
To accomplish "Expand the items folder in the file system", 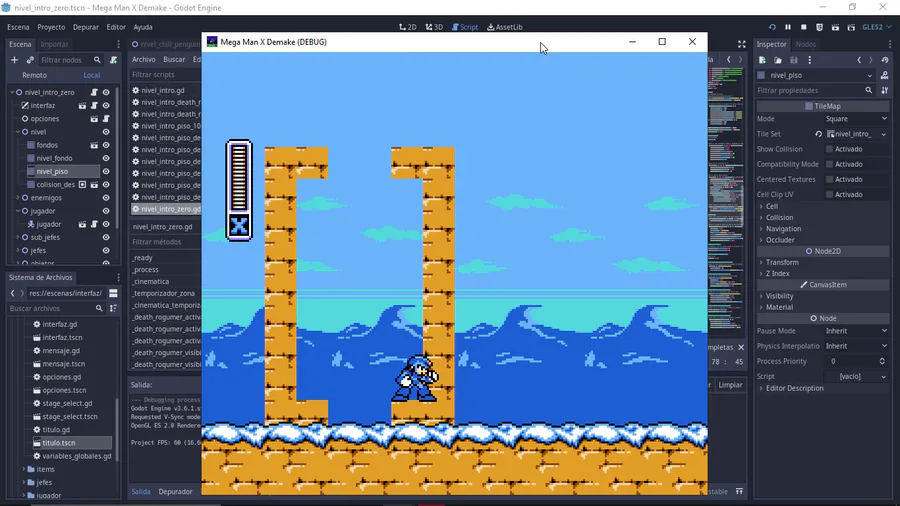I will coord(24,469).
